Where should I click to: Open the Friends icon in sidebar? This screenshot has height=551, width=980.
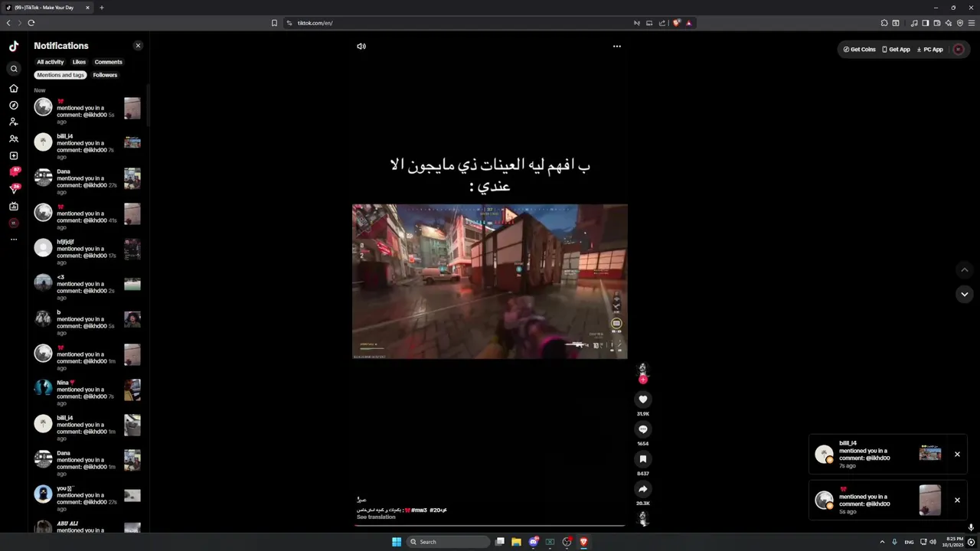[x=14, y=139]
